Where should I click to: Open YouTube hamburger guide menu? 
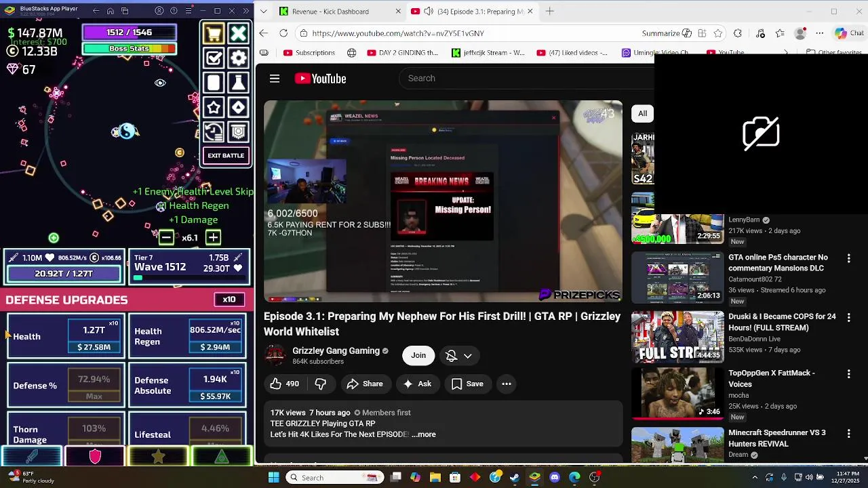[x=275, y=79]
